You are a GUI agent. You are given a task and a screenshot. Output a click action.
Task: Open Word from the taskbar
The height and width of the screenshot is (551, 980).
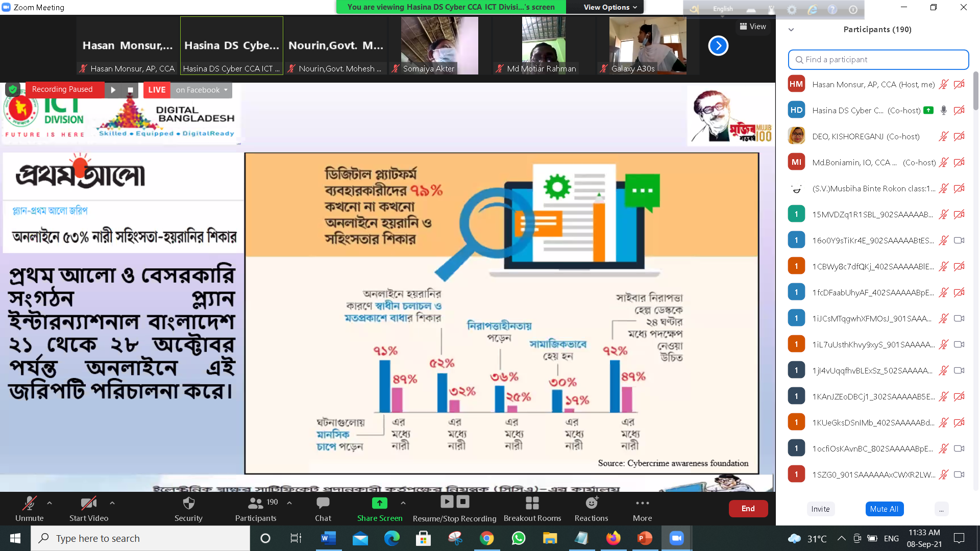[x=328, y=538]
